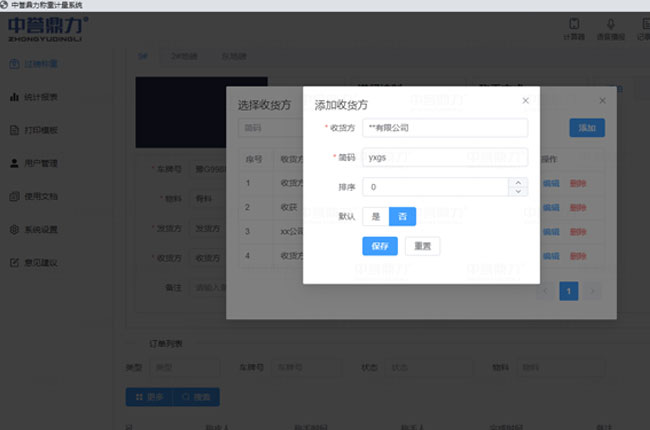Click the 排序 number input
This screenshot has width=650, height=430.
pyautogui.click(x=435, y=187)
